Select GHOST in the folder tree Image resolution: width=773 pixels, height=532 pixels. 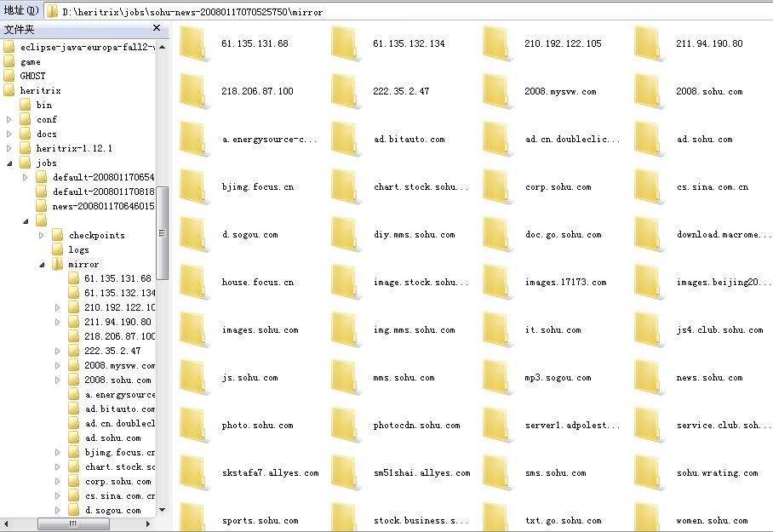coord(32,76)
